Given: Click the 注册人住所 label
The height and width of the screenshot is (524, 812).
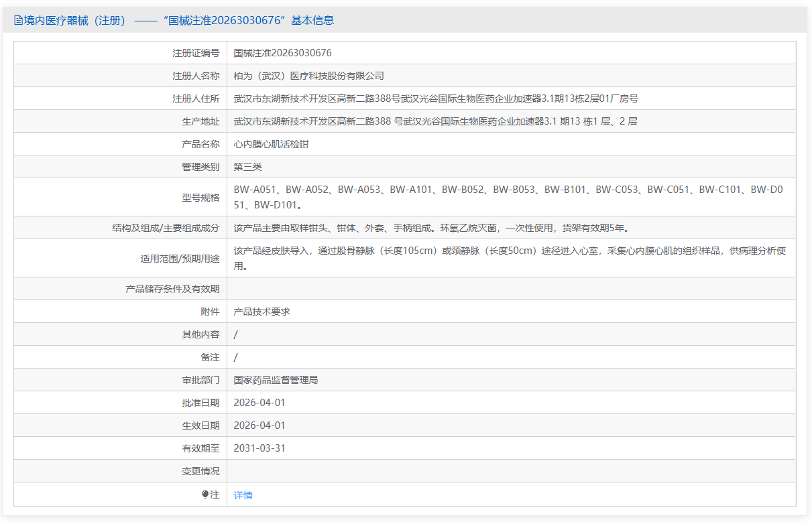Looking at the screenshot, I should (196, 99).
